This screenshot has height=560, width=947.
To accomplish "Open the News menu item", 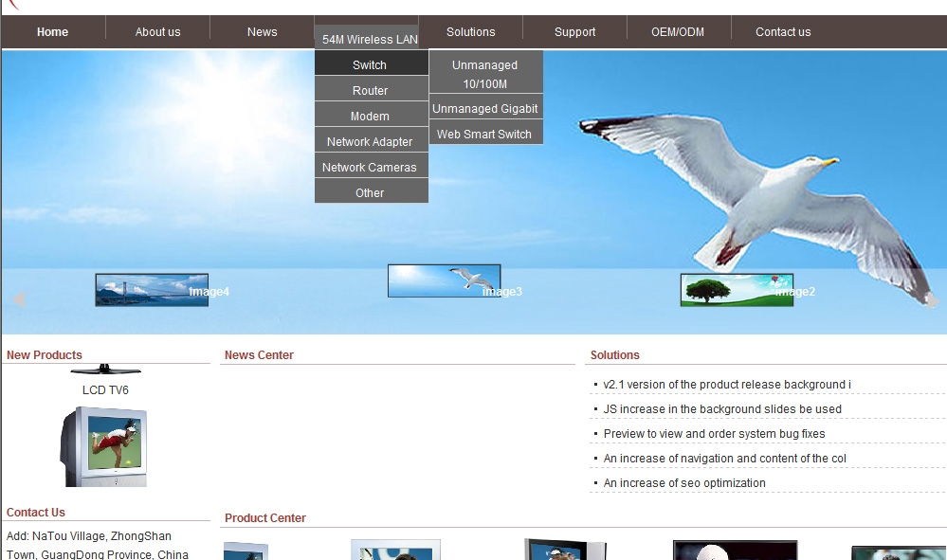I will (262, 32).
